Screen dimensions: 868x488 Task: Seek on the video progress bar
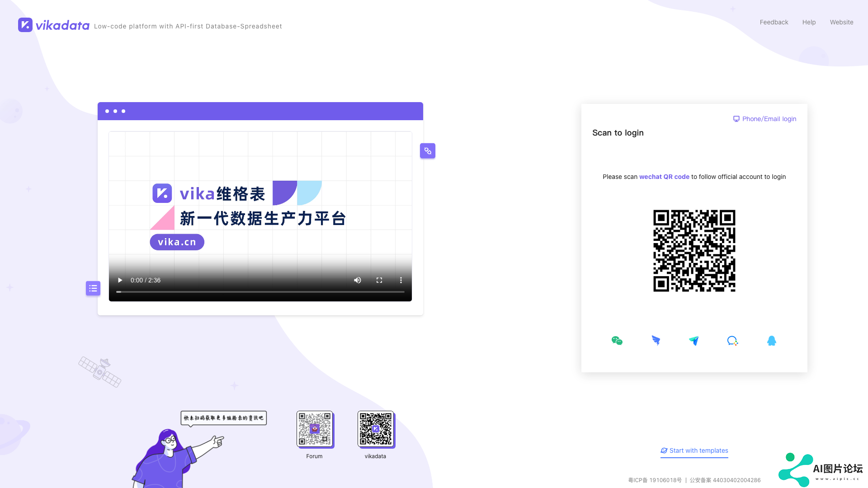pyautogui.click(x=260, y=292)
